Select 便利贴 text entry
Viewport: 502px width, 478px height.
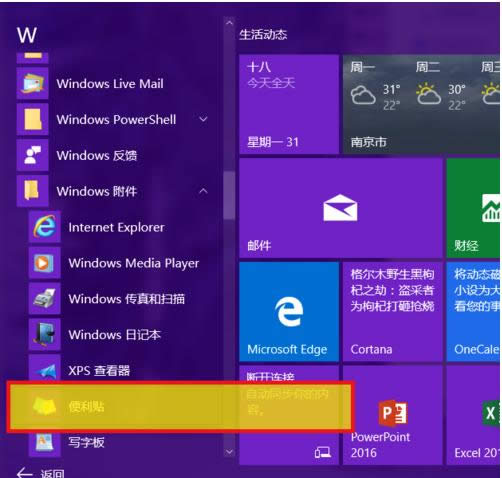pos(86,406)
